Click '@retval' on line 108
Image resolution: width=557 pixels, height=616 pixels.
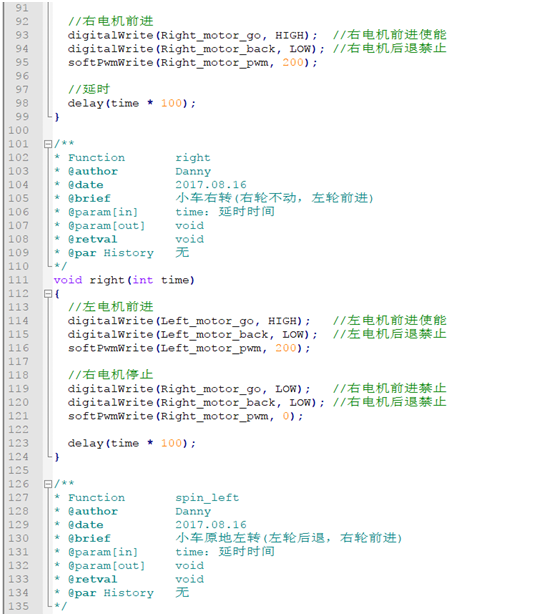pos(92,239)
